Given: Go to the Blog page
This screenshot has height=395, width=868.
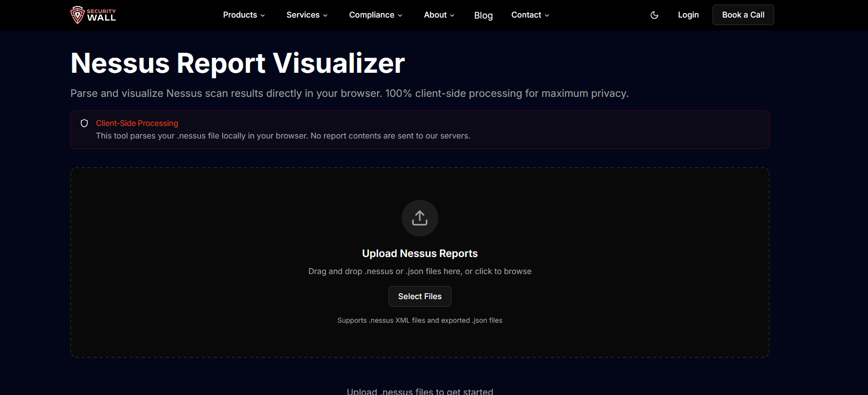Looking at the screenshot, I should [483, 16].
